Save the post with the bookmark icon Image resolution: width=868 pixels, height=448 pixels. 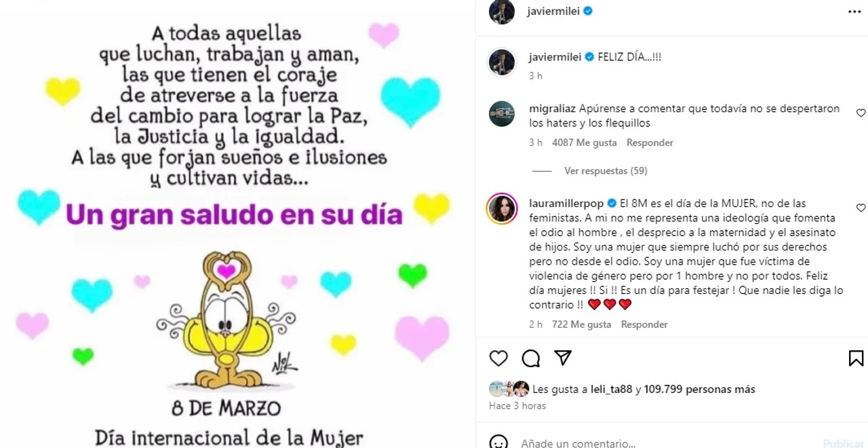[856, 358]
